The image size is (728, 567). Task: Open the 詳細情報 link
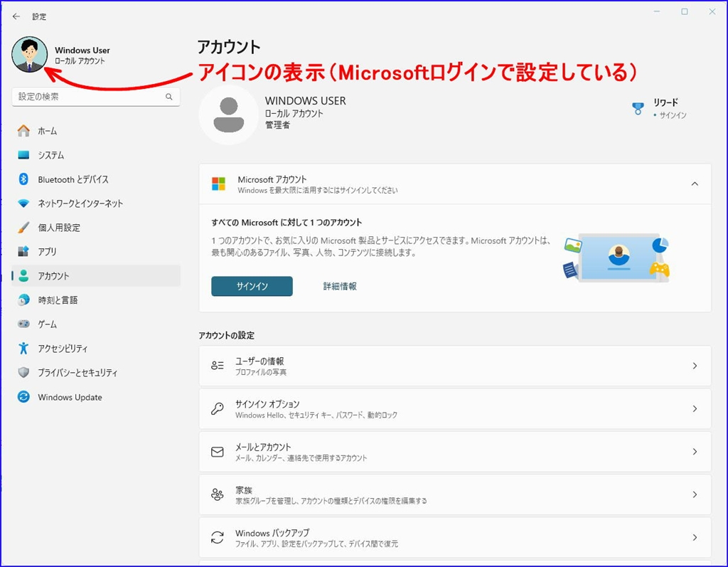340,286
